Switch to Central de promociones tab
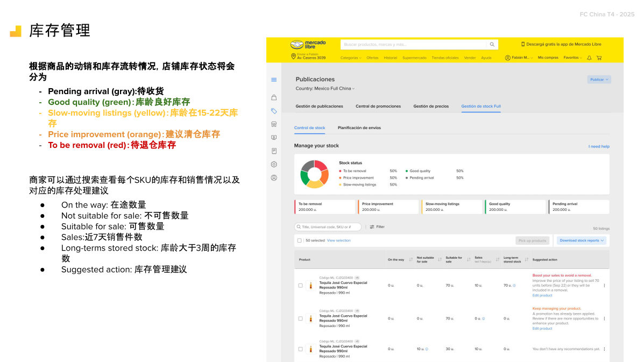 (x=378, y=107)
